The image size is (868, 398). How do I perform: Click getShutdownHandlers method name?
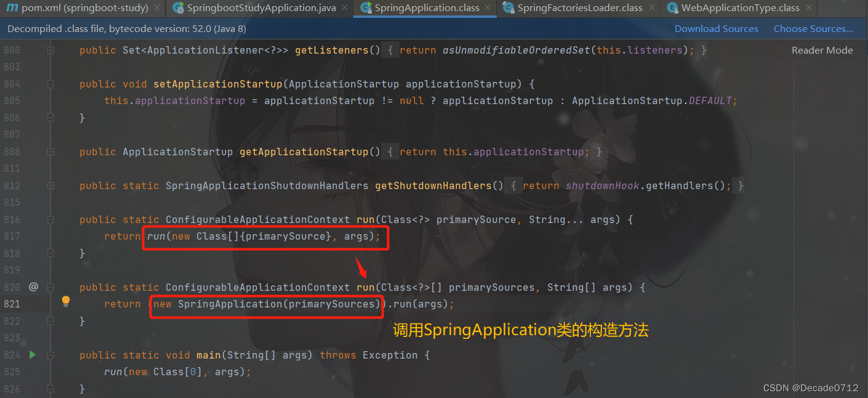[433, 185]
